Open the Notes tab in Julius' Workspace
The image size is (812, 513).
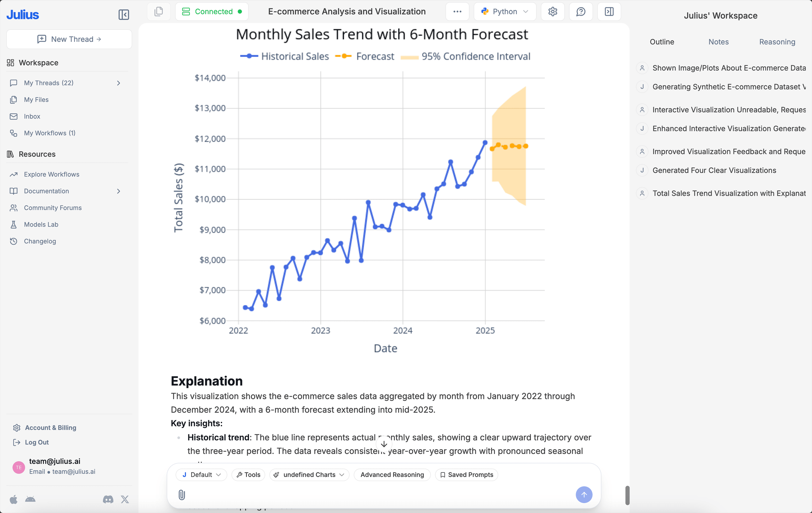(x=718, y=41)
